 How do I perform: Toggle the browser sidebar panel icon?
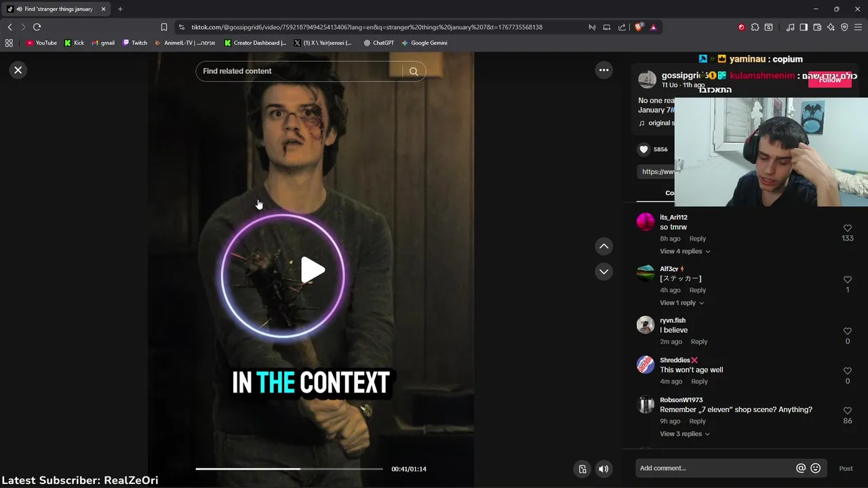(804, 27)
